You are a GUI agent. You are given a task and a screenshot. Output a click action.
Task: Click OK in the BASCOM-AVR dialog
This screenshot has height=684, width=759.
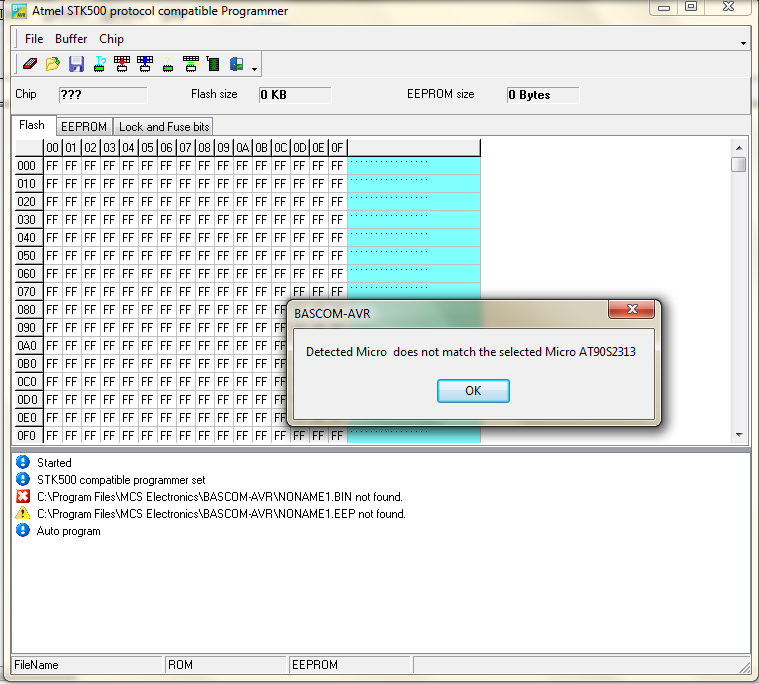point(473,391)
